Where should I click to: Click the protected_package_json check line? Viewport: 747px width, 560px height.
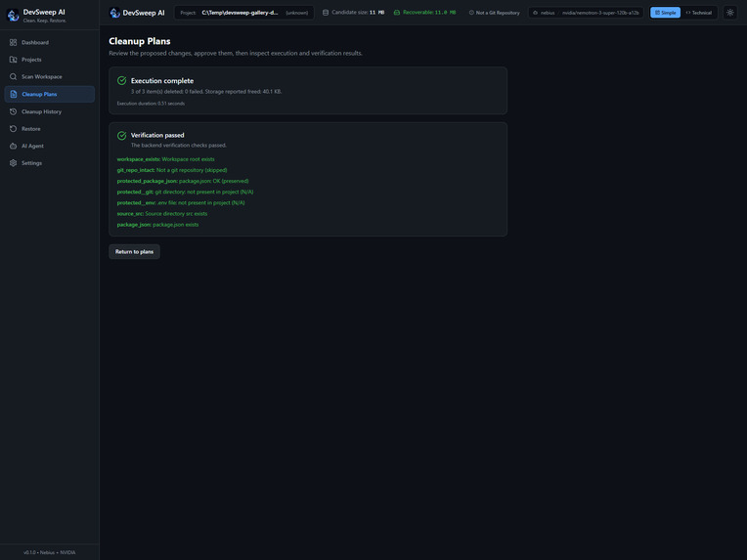183,181
